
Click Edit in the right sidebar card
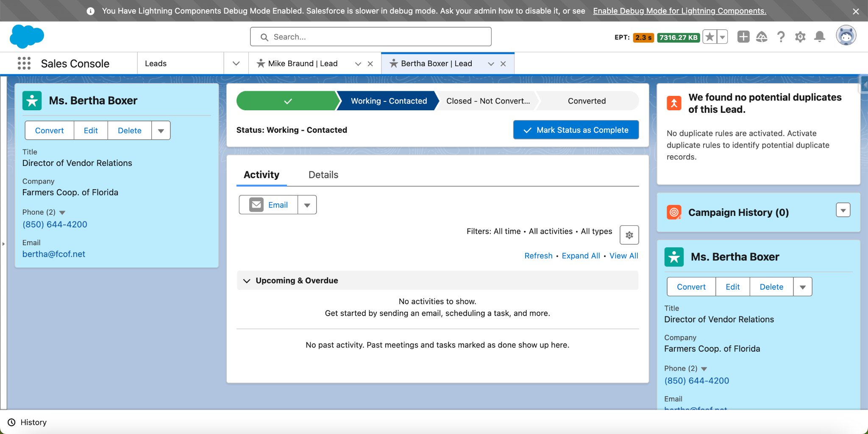[733, 287]
